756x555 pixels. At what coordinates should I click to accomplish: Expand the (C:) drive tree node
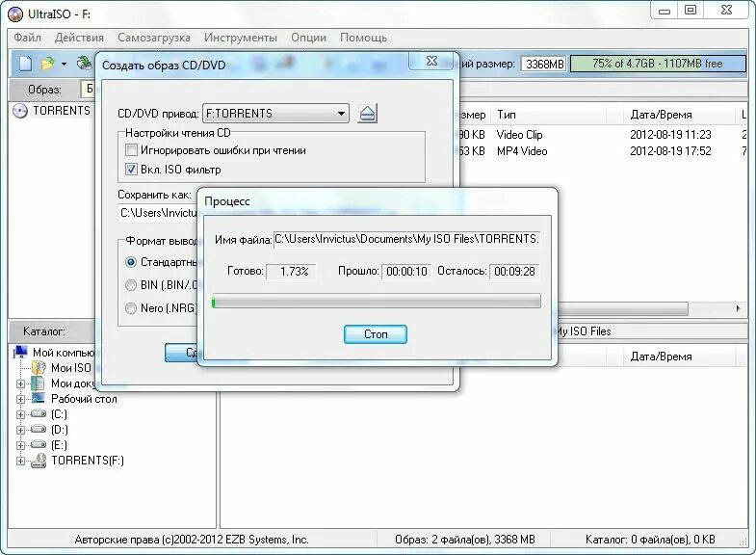20,414
